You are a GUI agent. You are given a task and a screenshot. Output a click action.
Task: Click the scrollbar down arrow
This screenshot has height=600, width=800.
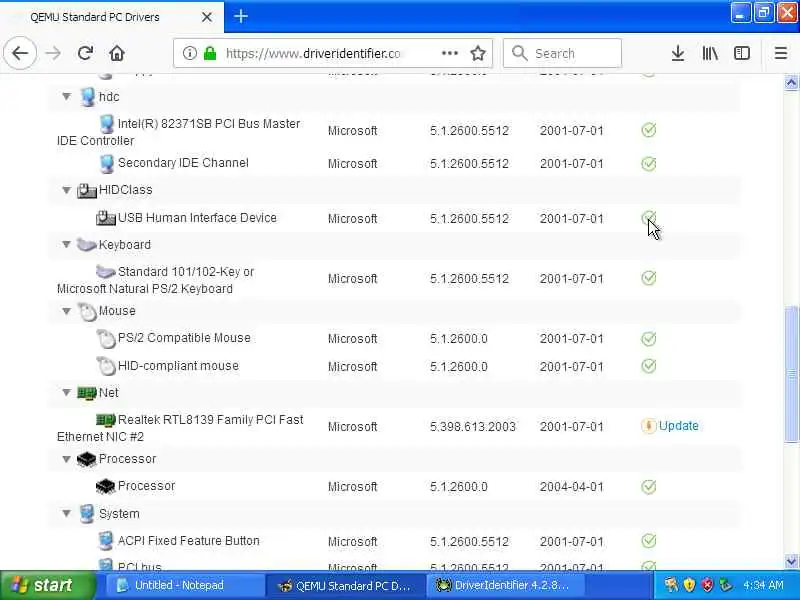tap(791, 561)
